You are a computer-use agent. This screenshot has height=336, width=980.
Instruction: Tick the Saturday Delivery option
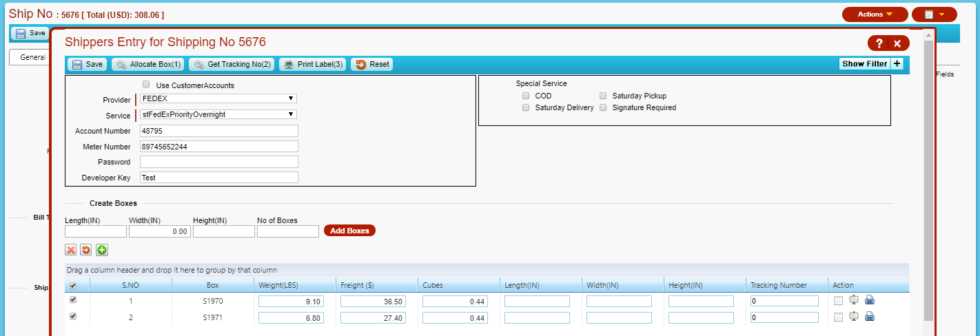(526, 107)
